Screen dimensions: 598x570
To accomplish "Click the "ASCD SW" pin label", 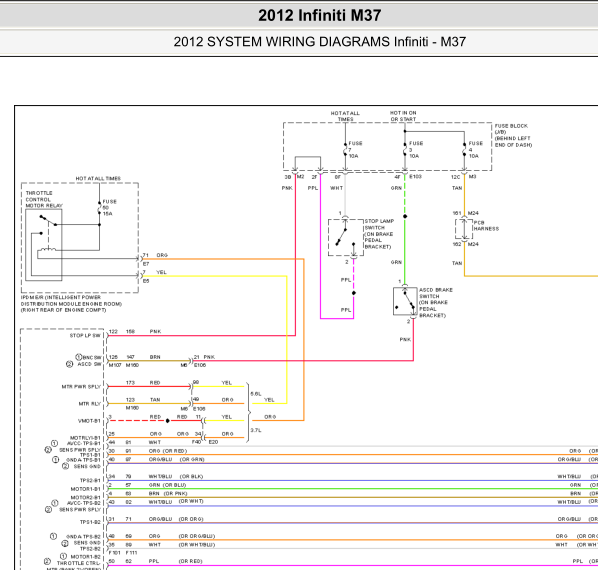I will point(90,364).
